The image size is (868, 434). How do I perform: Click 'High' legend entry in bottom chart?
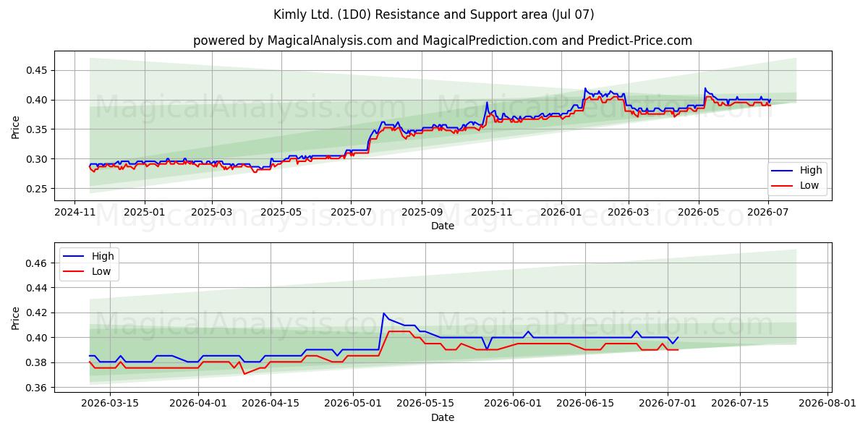coord(88,256)
